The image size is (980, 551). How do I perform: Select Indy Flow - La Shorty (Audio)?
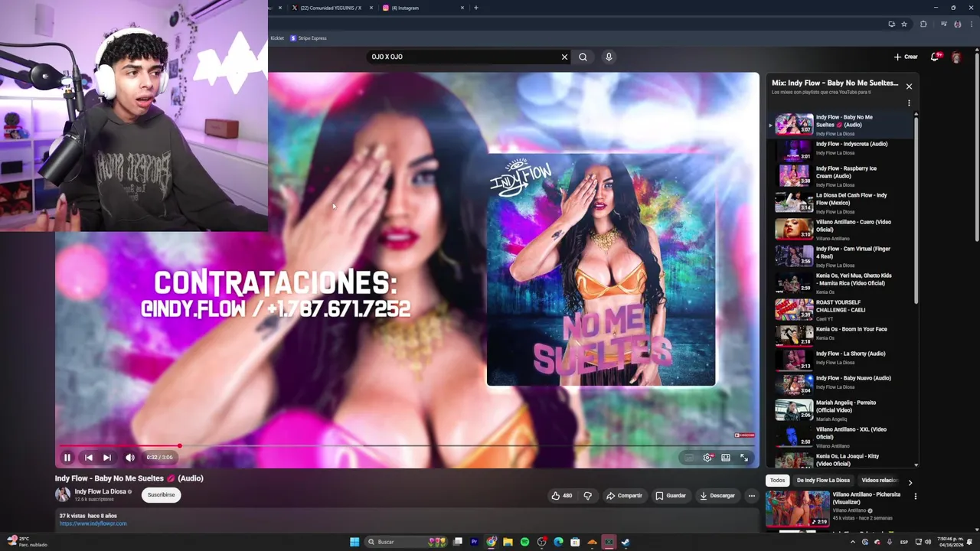tap(841, 358)
